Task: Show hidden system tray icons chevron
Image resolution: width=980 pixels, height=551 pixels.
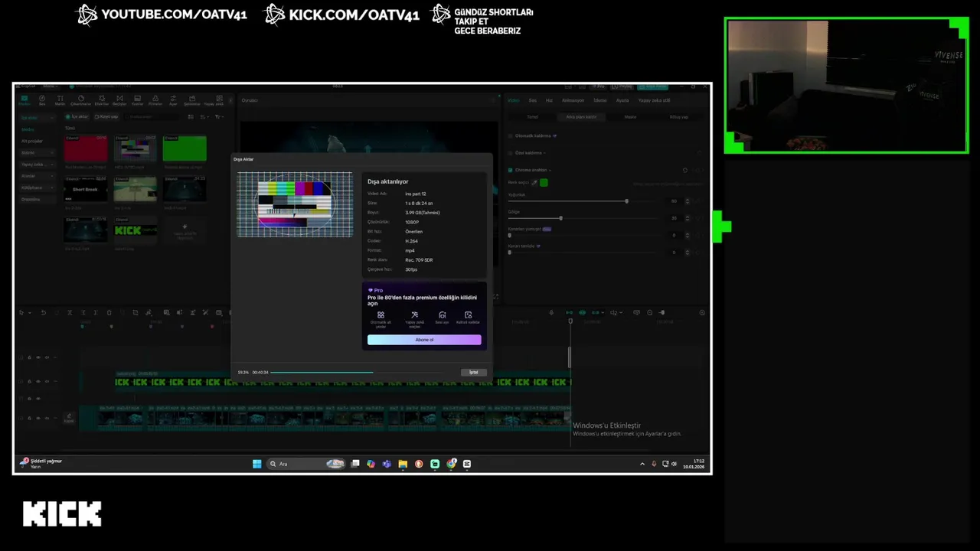Action: 642,464
